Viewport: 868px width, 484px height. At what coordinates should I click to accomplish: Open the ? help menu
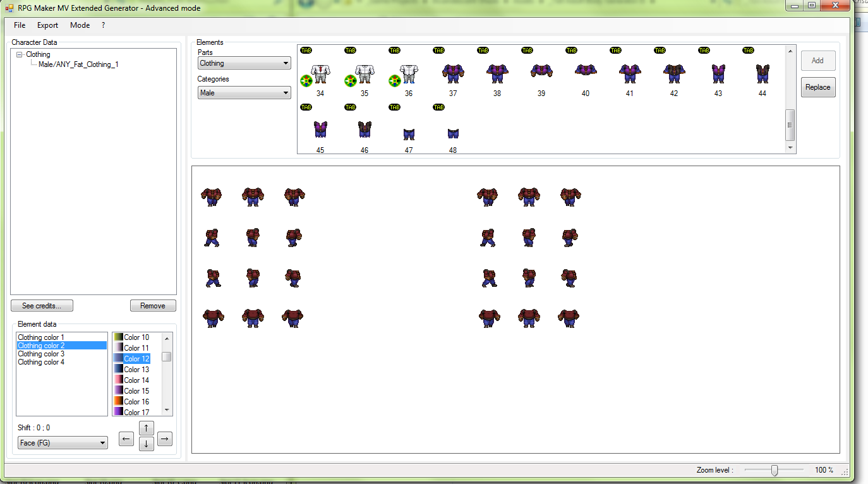[x=103, y=25]
